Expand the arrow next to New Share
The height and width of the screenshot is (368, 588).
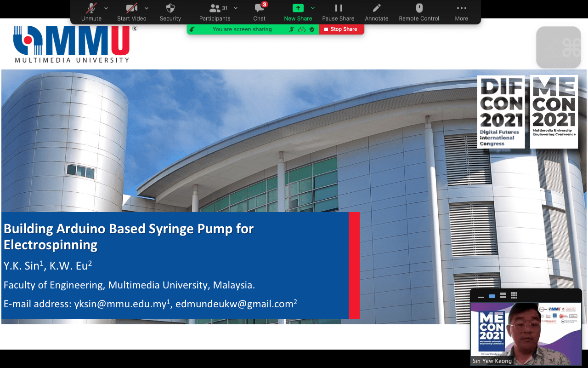pyautogui.click(x=313, y=8)
